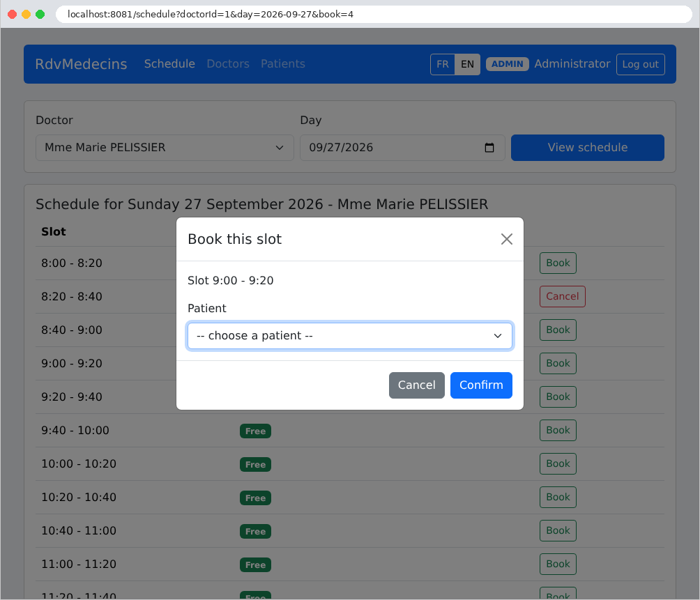Image resolution: width=700 pixels, height=600 pixels.
Task: Click the View schedule button
Action: (x=588, y=148)
